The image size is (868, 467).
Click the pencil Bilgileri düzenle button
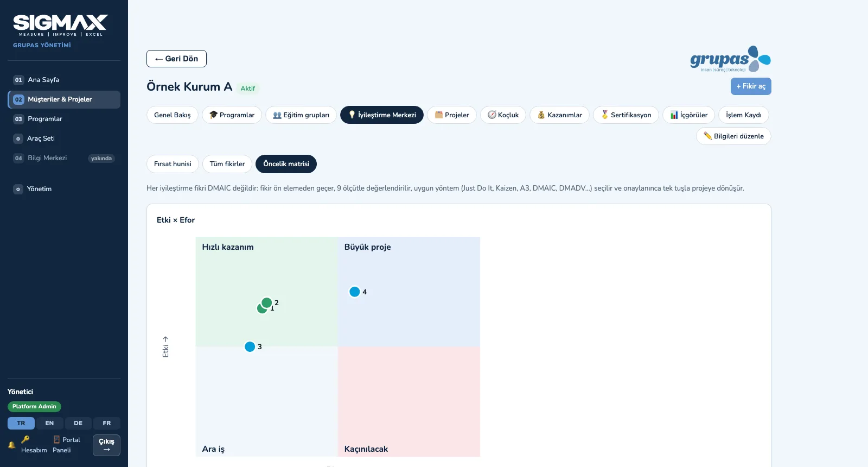pyautogui.click(x=733, y=136)
